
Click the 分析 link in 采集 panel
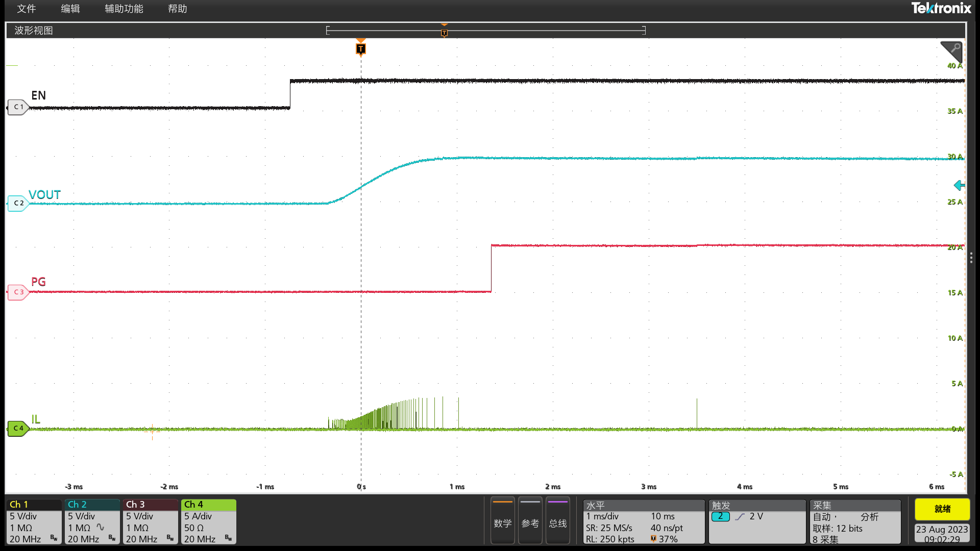click(x=870, y=517)
